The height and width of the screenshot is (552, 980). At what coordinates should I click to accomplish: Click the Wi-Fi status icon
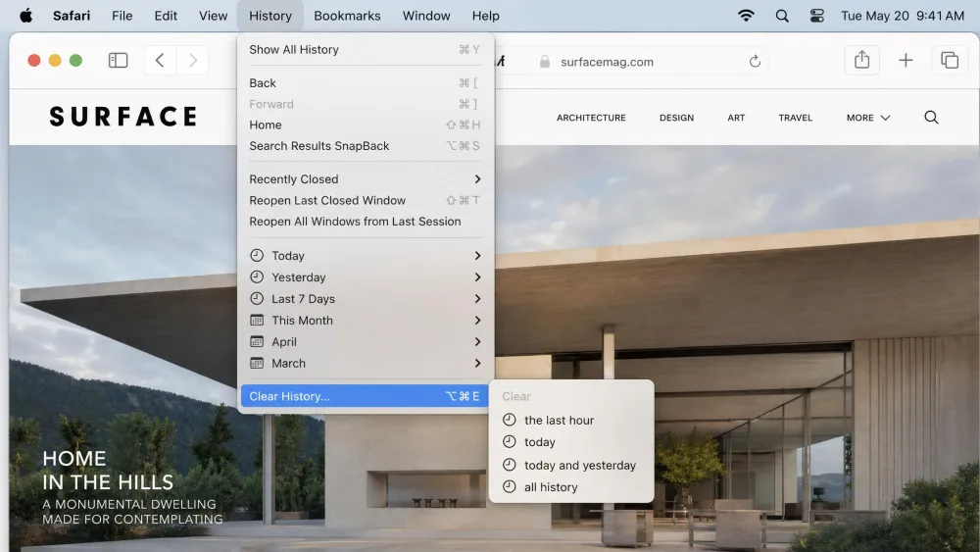pyautogui.click(x=746, y=16)
